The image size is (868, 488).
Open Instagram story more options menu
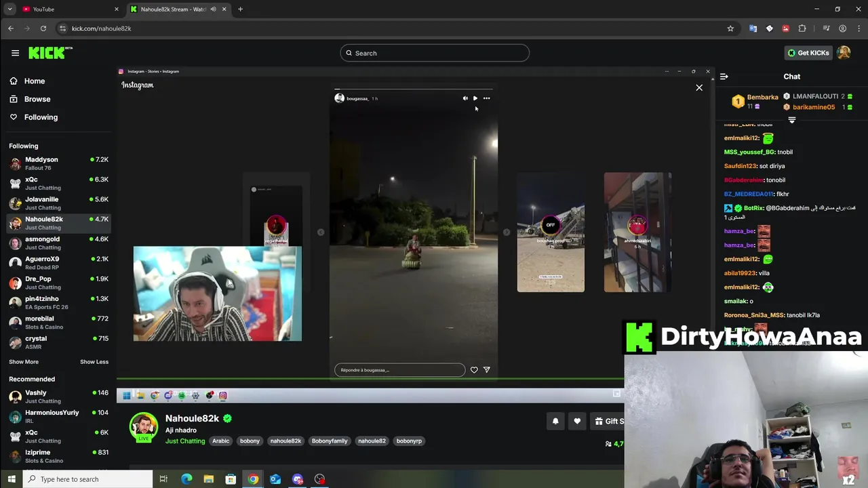(486, 98)
